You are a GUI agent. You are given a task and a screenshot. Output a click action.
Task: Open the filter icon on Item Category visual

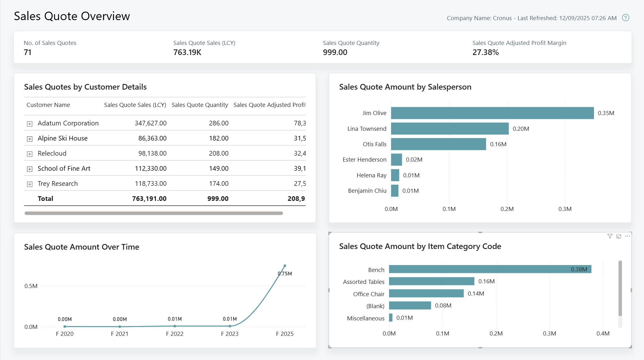610,236
